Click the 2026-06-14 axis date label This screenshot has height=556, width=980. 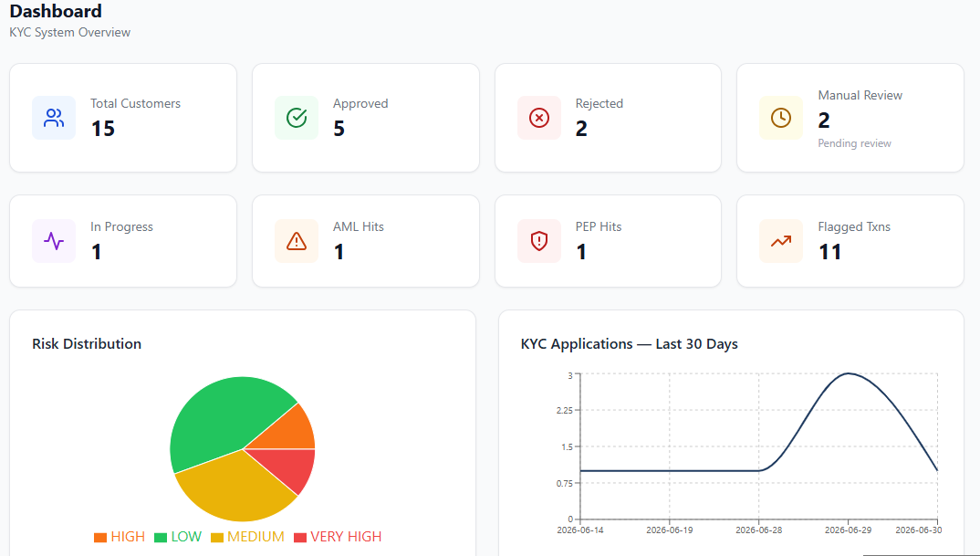(580, 530)
